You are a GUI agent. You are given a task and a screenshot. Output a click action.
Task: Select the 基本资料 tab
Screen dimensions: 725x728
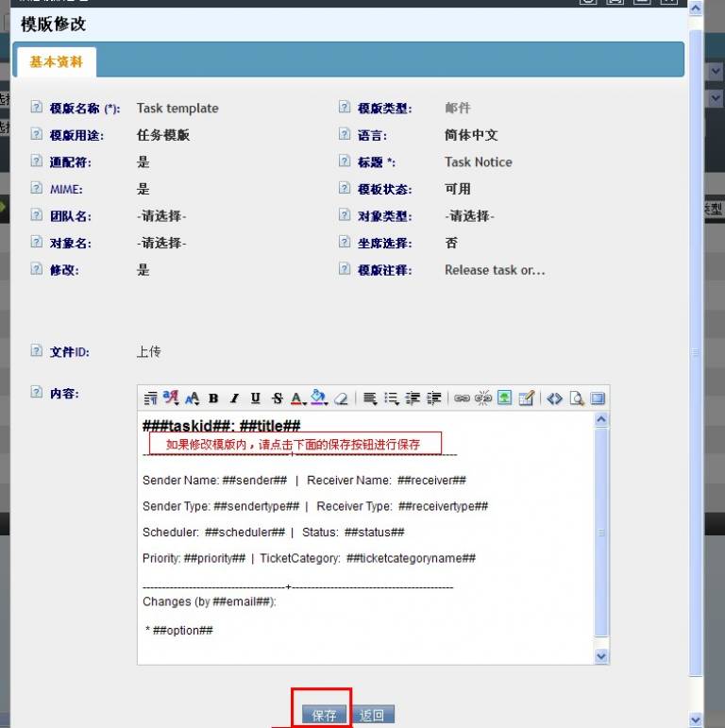[56, 62]
